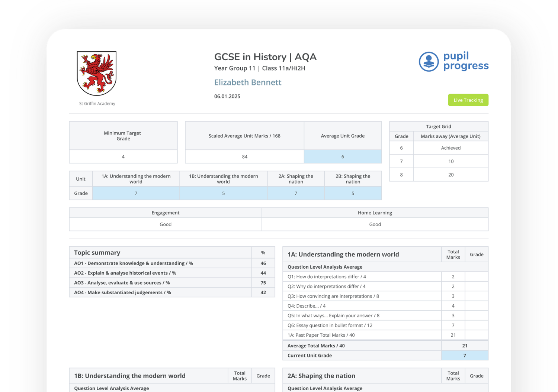Select the Engagement rating Good

[x=165, y=224]
